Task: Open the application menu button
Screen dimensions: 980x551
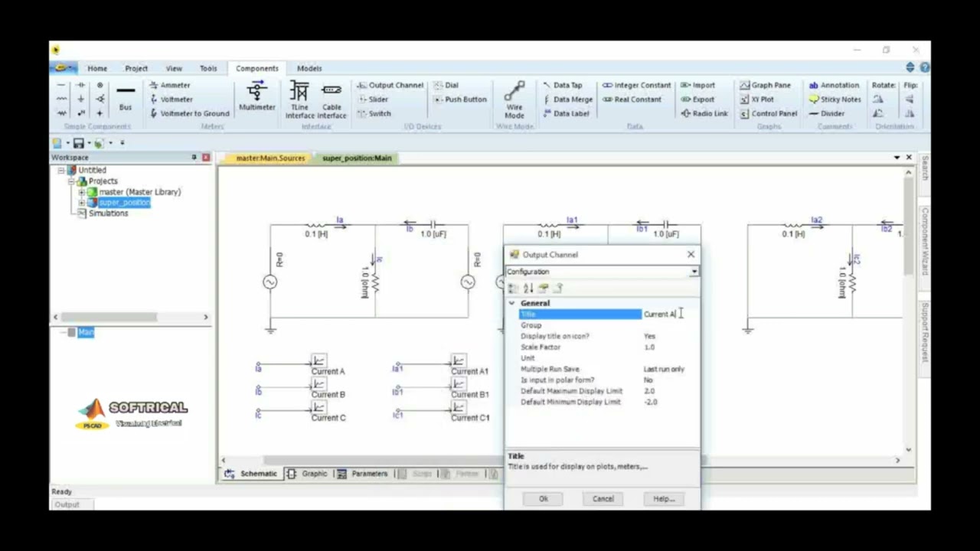Action: point(64,68)
